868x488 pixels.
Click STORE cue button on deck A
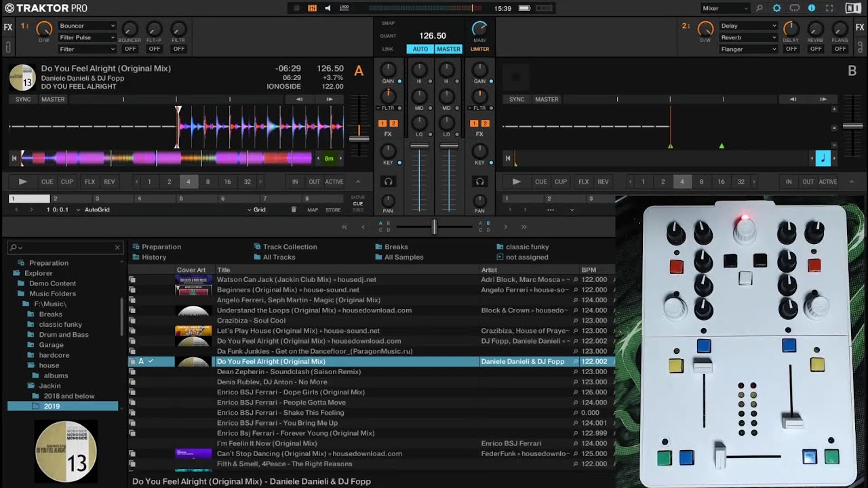pos(333,209)
